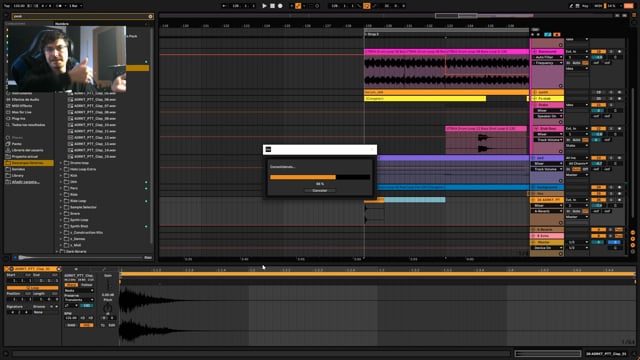Open Efectos de Audio browser category
This screenshot has width=640, height=360.
[25, 100]
